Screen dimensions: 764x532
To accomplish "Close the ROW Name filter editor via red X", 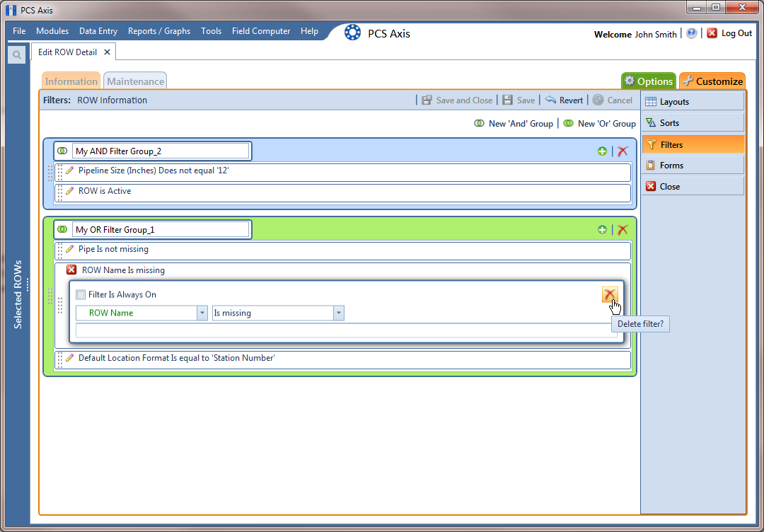I will click(71, 270).
